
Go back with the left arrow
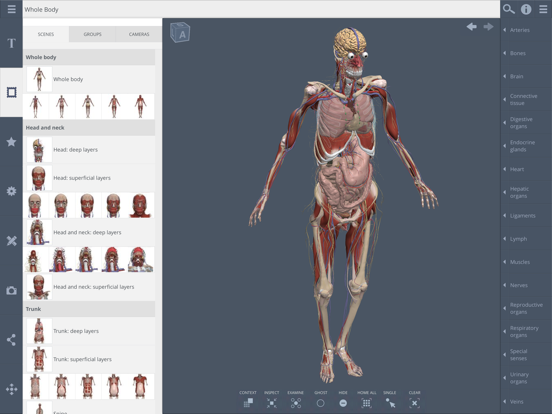[472, 26]
